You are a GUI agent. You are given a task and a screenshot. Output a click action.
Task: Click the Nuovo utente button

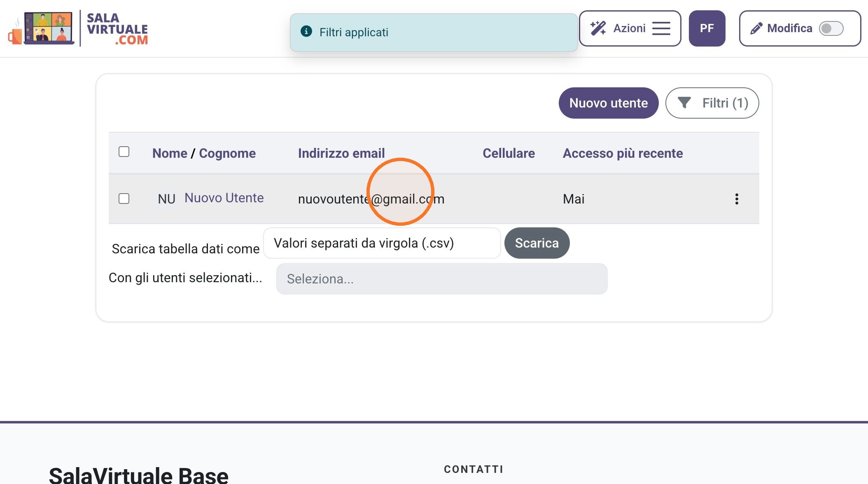pos(608,103)
